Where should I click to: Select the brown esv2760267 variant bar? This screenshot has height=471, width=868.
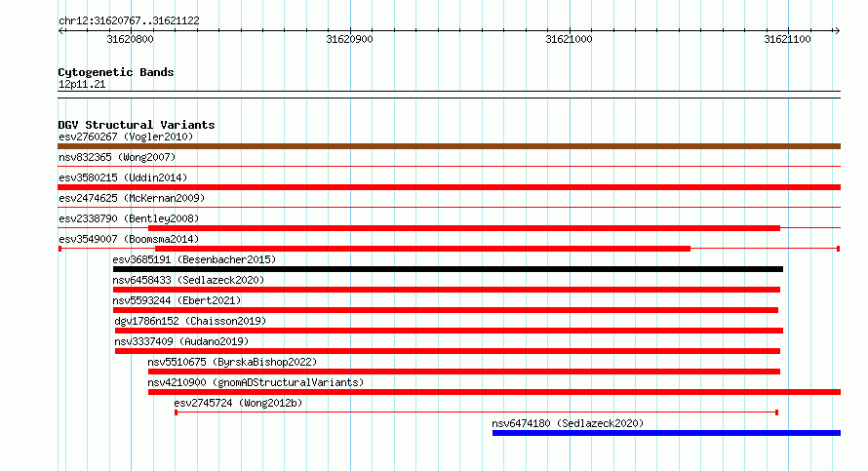pos(449,146)
